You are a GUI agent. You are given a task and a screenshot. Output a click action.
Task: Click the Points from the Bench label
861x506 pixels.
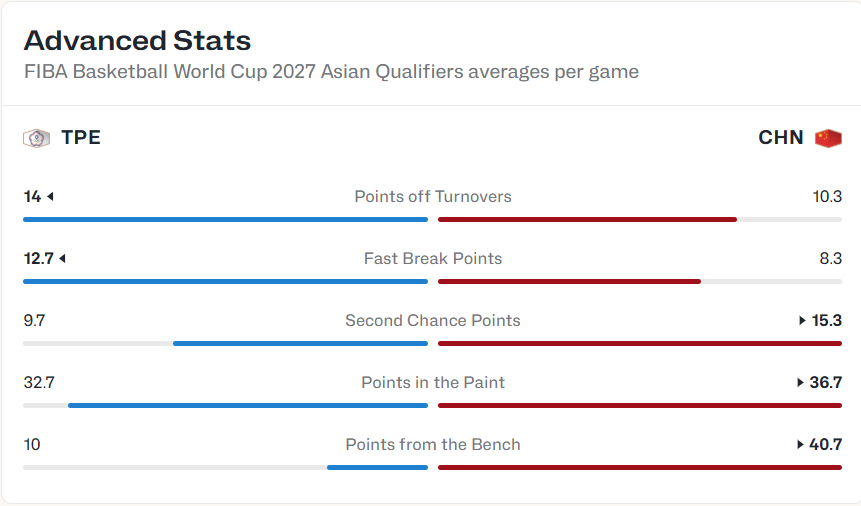point(433,445)
